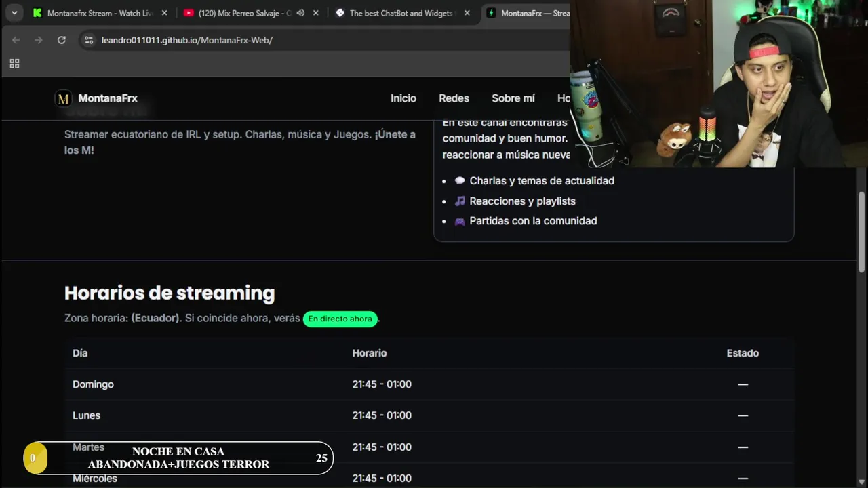Click Martes's 21:45 - 01:00 schedule
This screenshot has width=868, height=488.
click(x=382, y=447)
